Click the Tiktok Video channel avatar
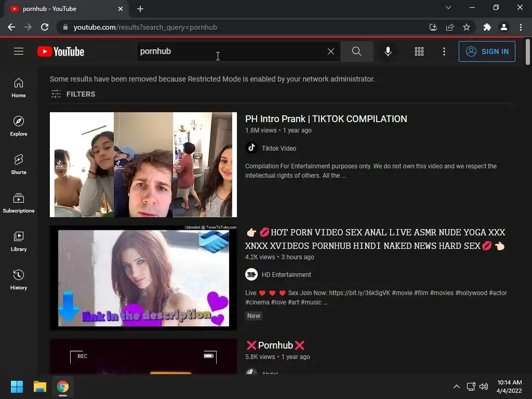 point(251,148)
